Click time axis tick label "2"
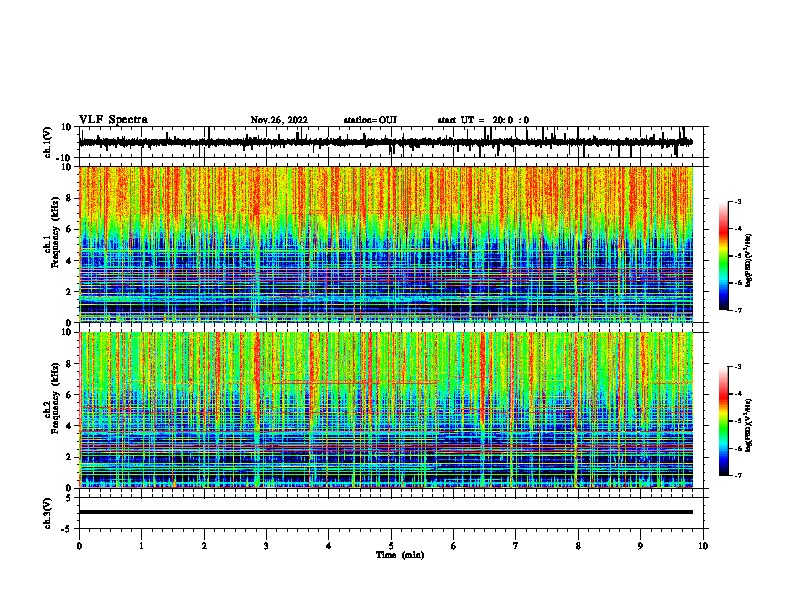 (x=204, y=546)
